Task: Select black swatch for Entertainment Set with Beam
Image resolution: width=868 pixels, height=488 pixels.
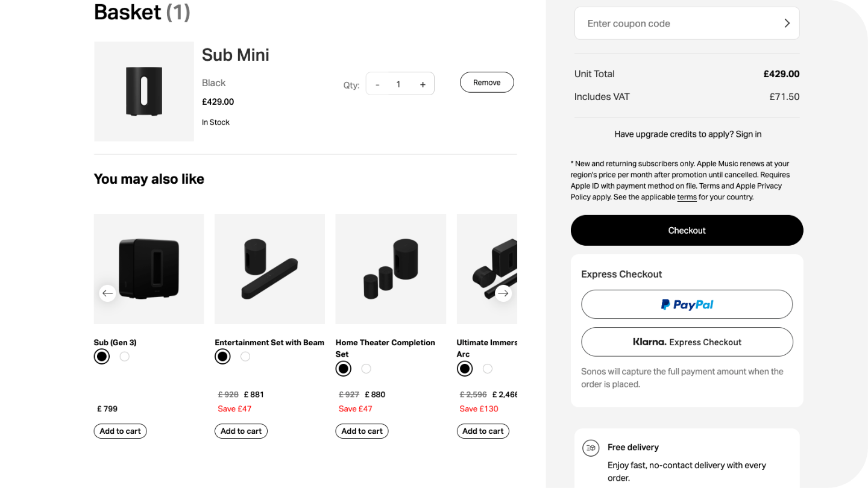Action: 222,357
